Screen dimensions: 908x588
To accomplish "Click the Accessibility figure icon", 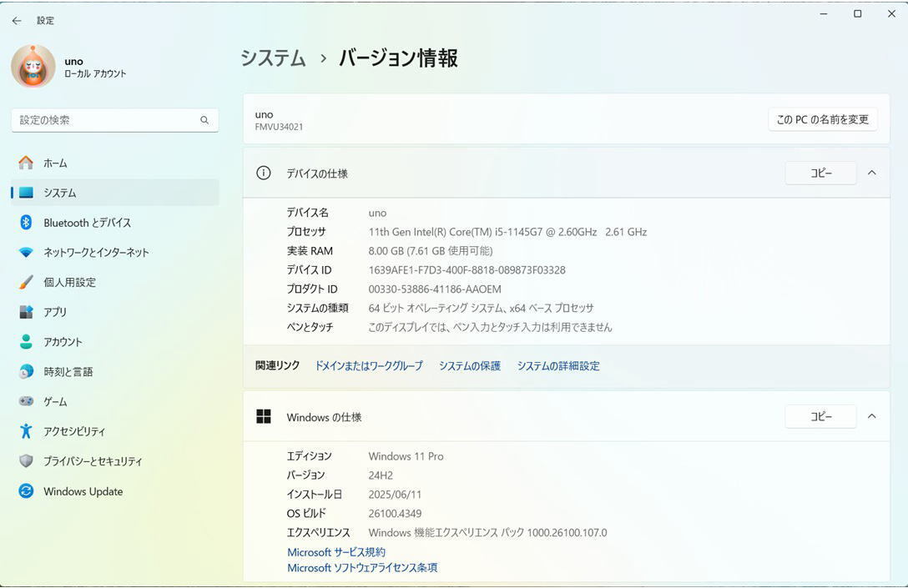I will click(x=26, y=431).
